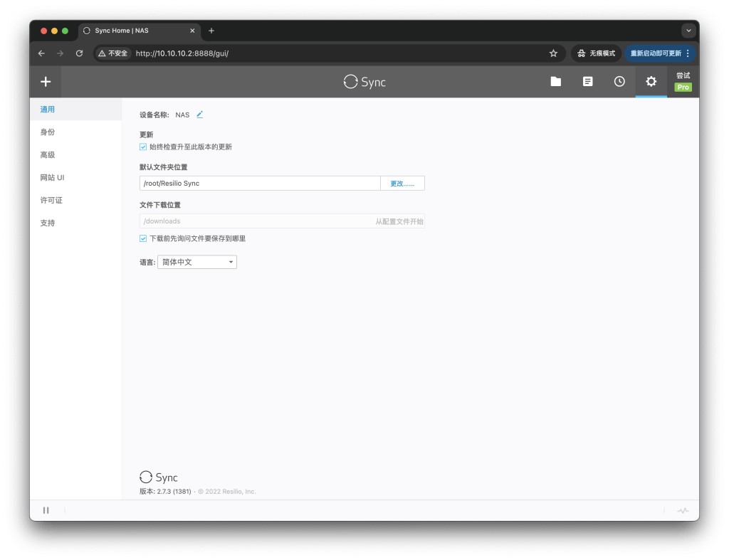
Task: Click the 更改...... folder button
Action: [x=402, y=183]
